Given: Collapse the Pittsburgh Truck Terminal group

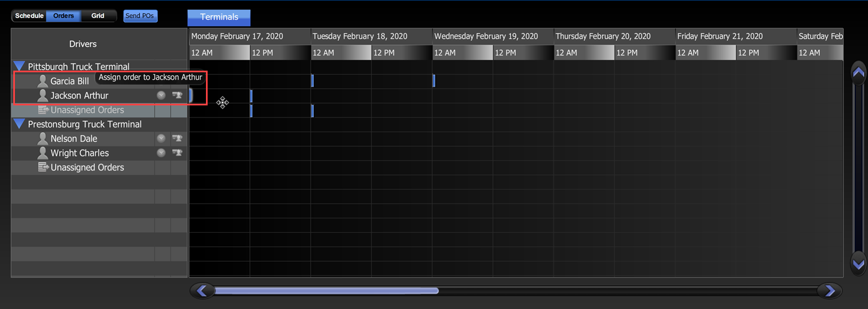Looking at the screenshot, I should 19,66.
